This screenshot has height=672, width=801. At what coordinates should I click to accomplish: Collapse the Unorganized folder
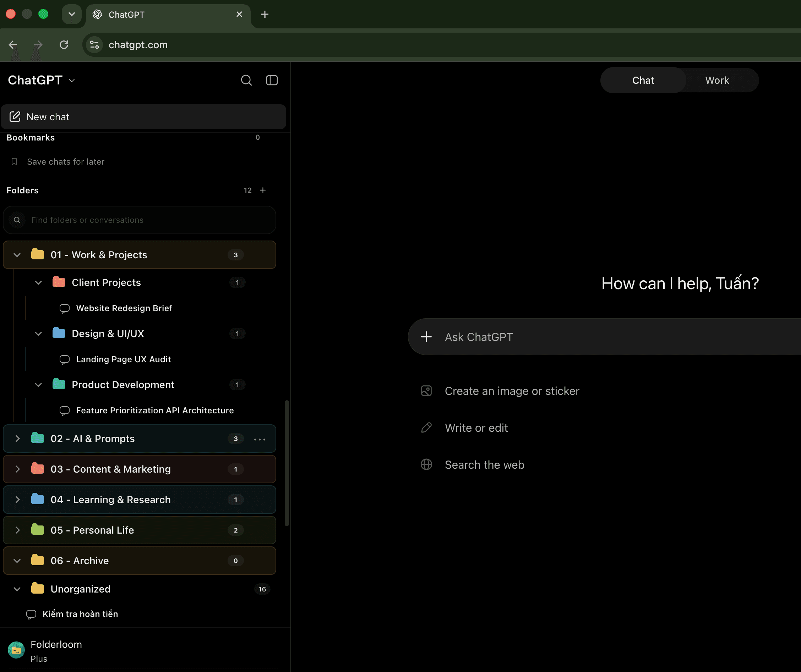click(17, 589)
